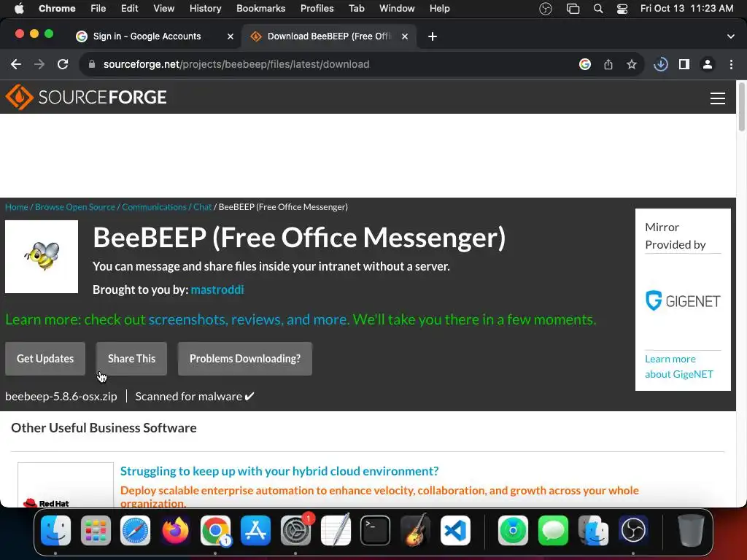Open the File menu
Viewport: 747px width, 560px height.
(98, 8)
